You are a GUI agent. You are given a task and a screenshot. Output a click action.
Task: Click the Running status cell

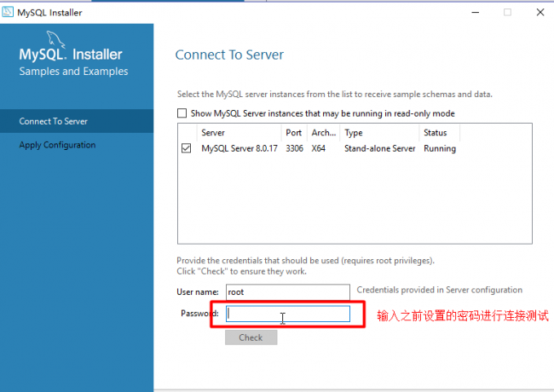[440, 148]
